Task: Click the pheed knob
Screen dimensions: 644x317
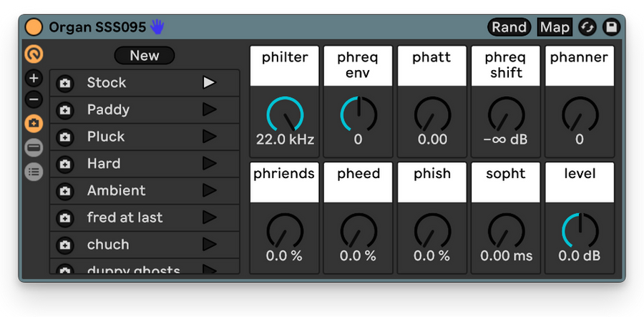Action: (x=358, y=231)
